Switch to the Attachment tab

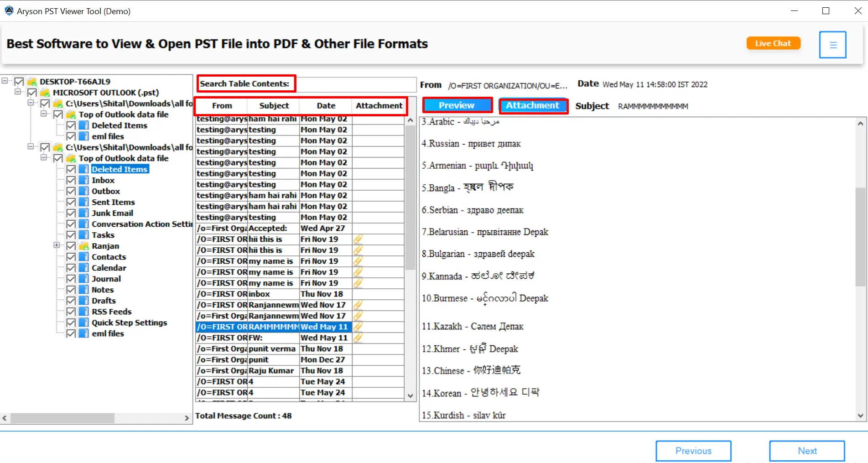pos(533,105)
